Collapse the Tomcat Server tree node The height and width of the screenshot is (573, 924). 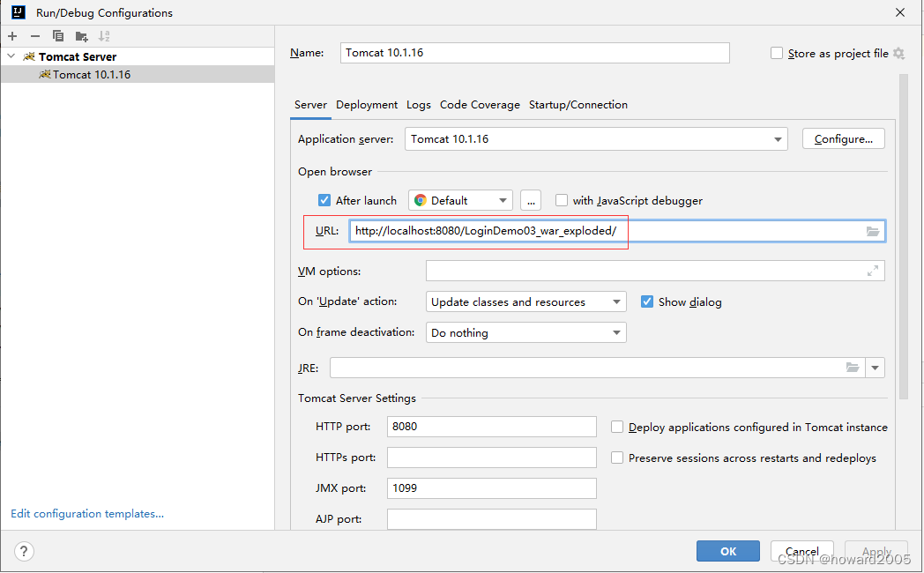click(11, 56)
